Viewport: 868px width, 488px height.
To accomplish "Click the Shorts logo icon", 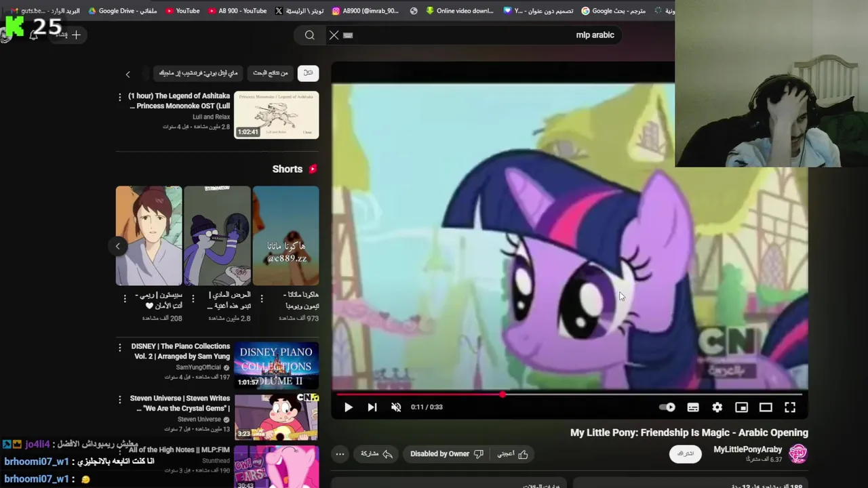I will pos(313,169).
